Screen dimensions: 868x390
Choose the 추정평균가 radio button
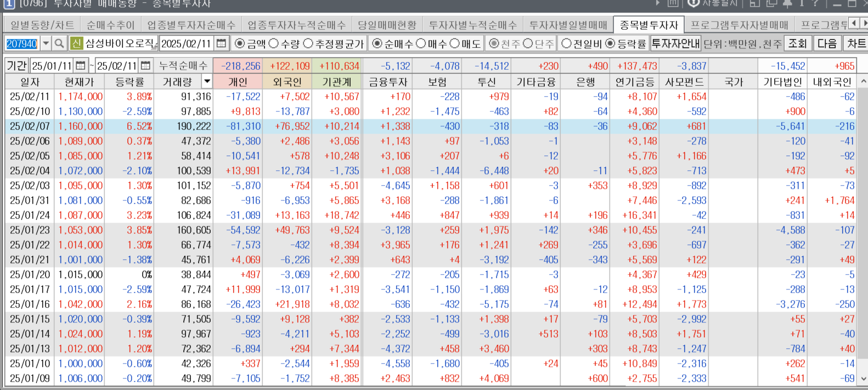(x=308, y=43)
